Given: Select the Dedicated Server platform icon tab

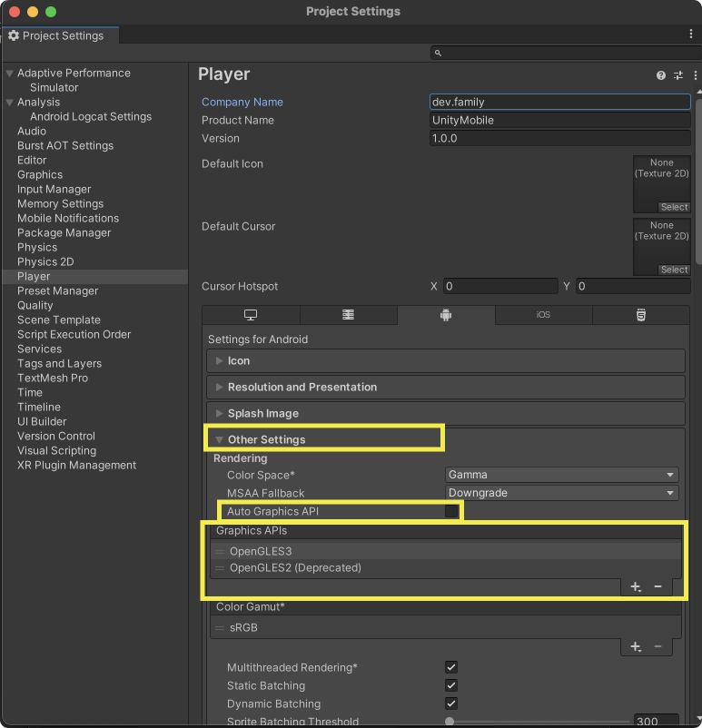Looking at the screenshot, I should (348, 315).
